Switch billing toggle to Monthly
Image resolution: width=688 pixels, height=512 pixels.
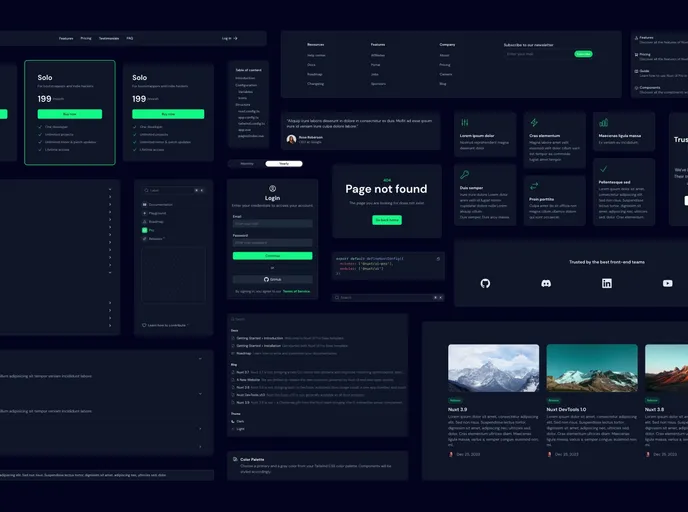click(x=246, y=163)
